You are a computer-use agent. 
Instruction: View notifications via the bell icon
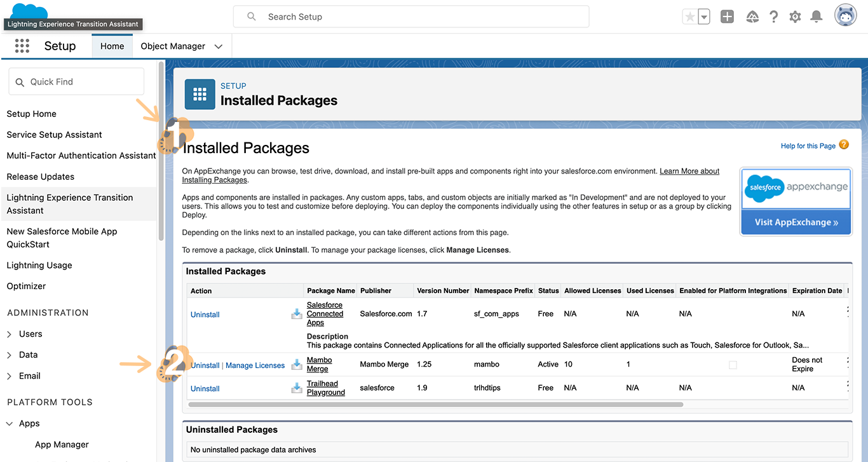(817, 17)
